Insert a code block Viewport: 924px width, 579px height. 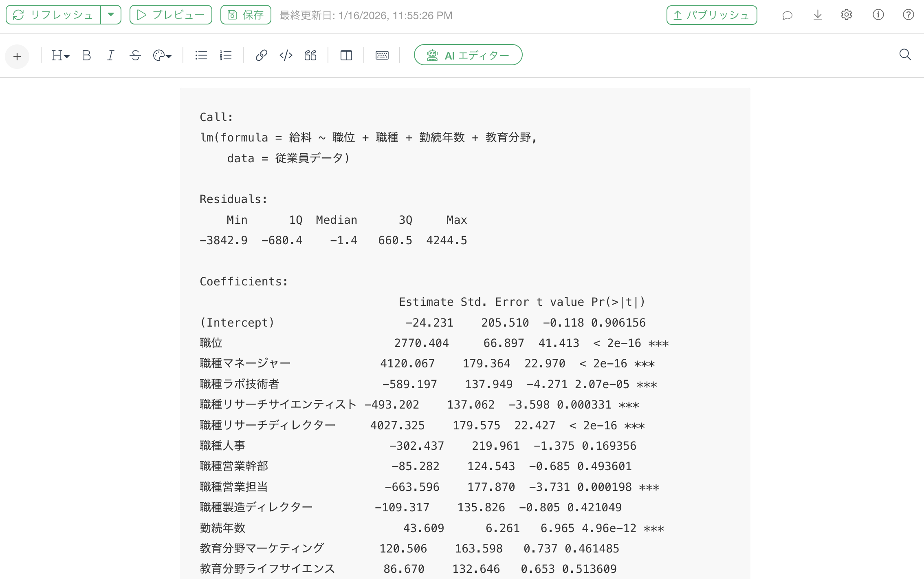pyautogui.click(x=286, y=55)
